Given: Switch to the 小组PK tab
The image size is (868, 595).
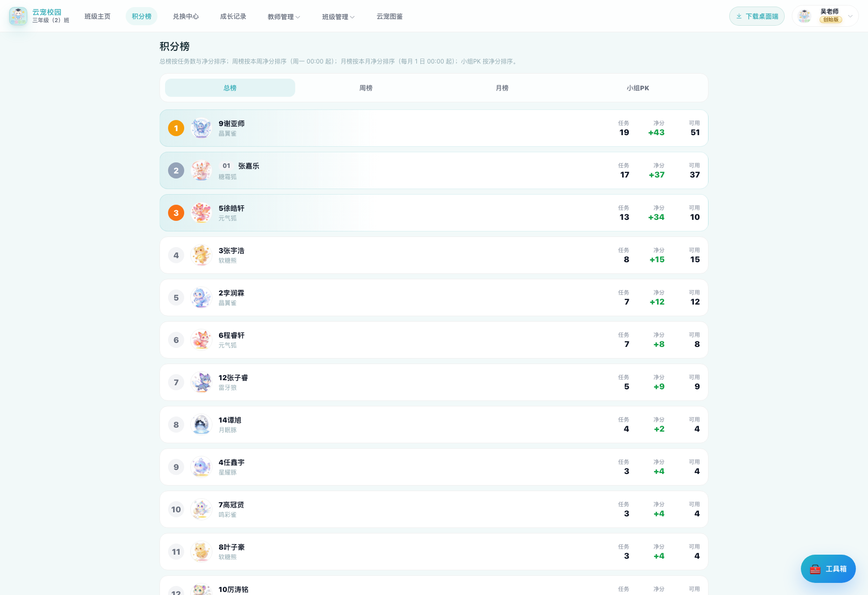Looking at the screenshot, I should tap(638, 88).
